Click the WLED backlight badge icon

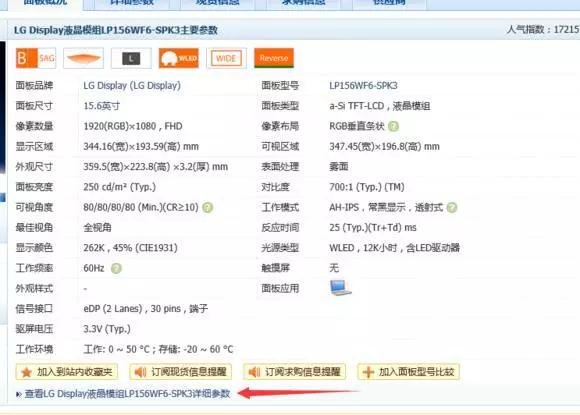[179, 58]
